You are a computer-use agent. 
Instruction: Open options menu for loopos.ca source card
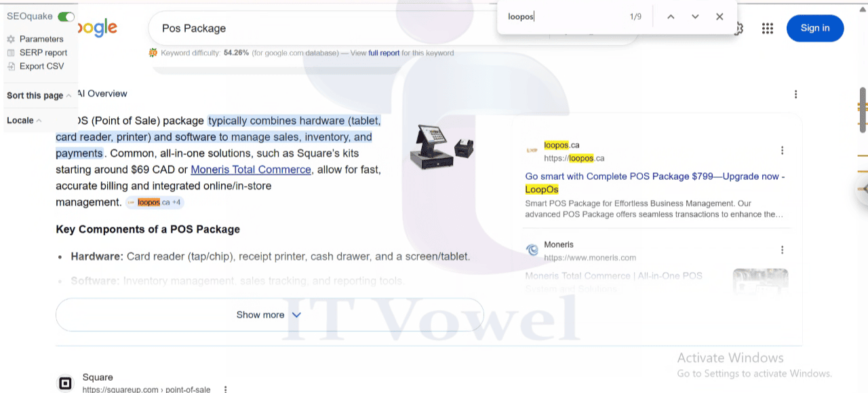click(x=782, y=151)
